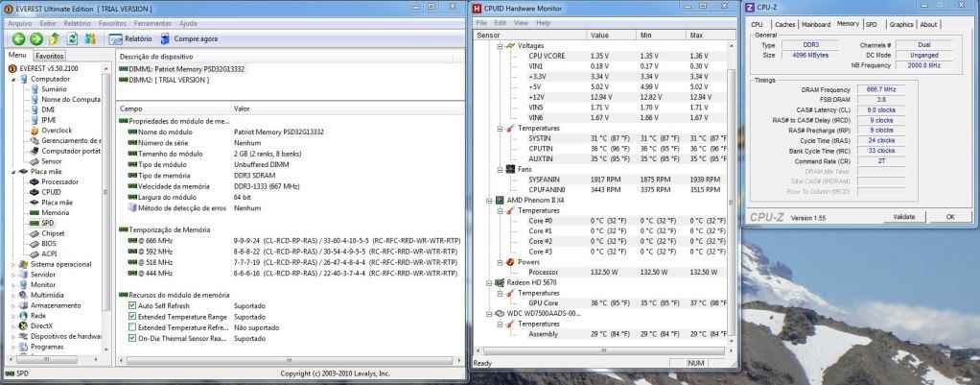Toggle the Extended Temperature Range checkbox

[x=132, y=317]
